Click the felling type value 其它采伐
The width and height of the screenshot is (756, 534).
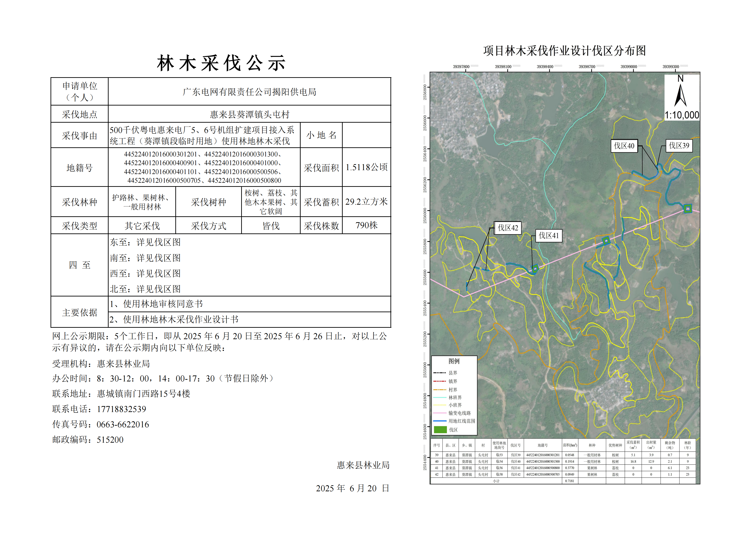[142, 226]
